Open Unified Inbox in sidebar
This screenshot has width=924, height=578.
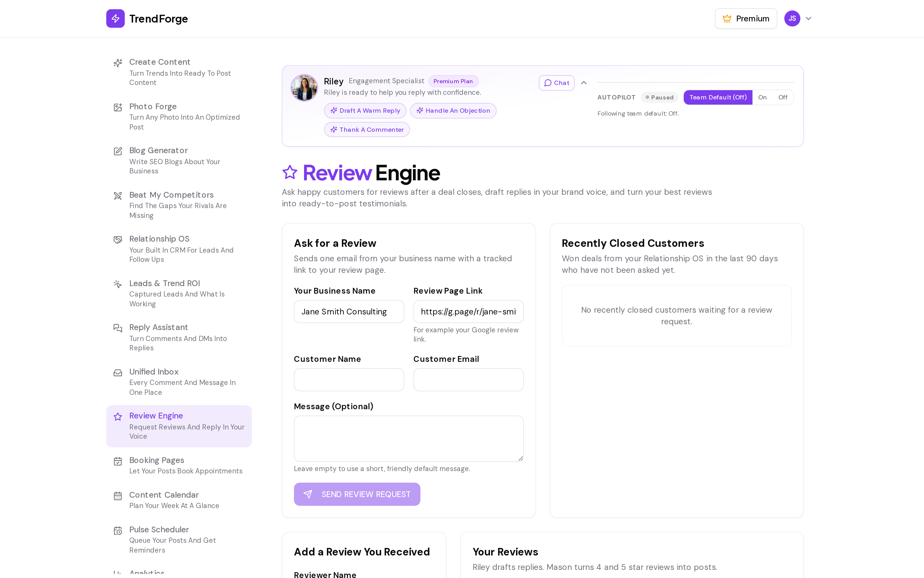(179, 381)
